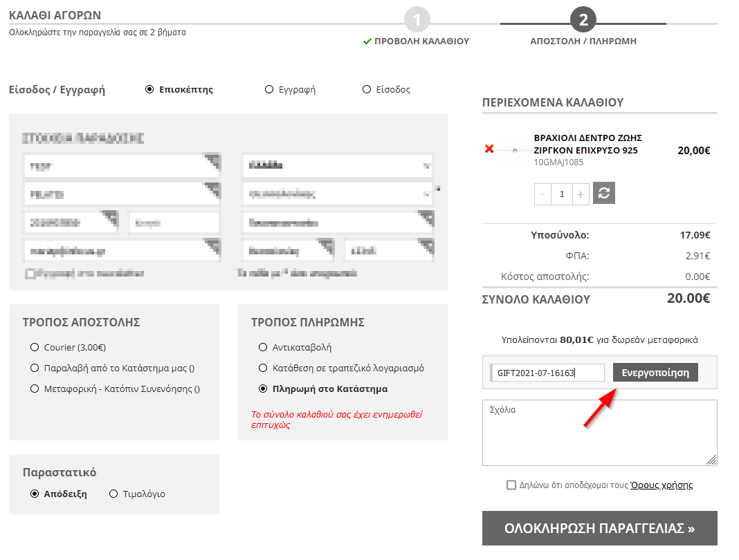This screenshot has width=739, height=560.
Task: Decrease item quantity with minus button
Action: (542, 194)
